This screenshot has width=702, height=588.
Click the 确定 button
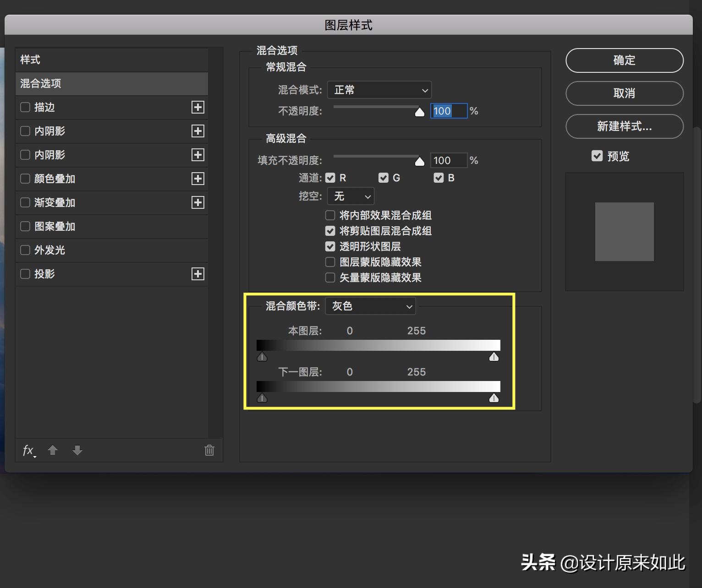pyautogui.click(x=624, y=60)
